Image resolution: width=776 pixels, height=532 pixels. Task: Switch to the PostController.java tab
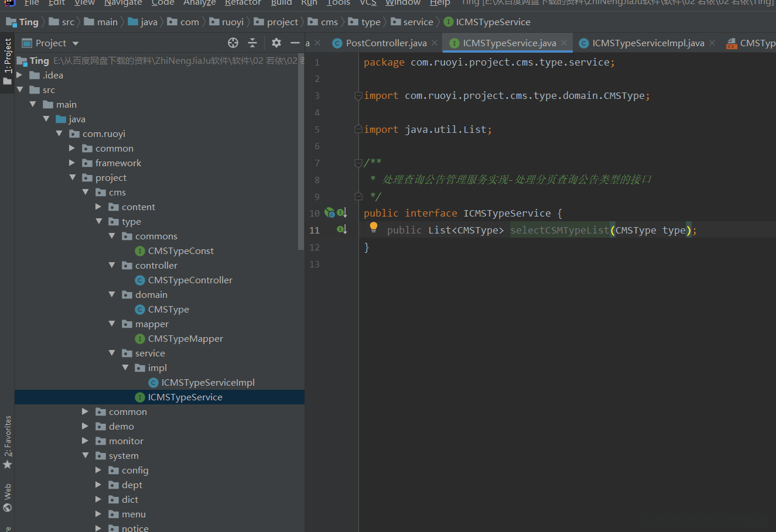point(385,43)
